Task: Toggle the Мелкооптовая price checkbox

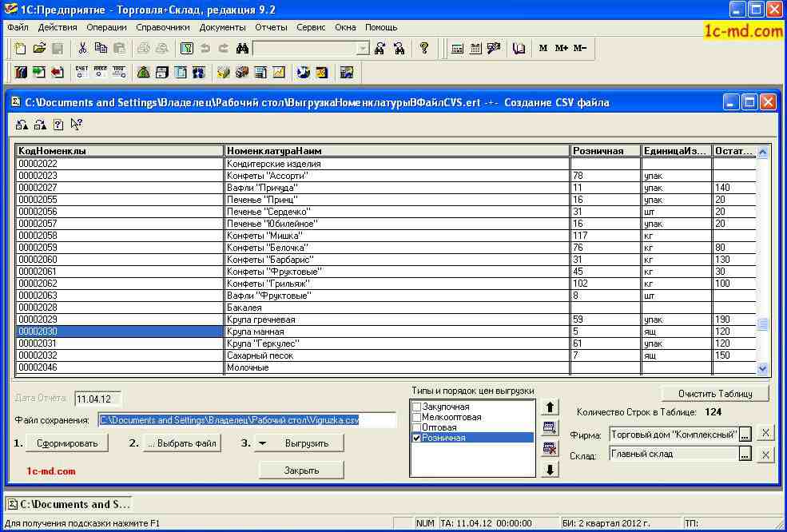Action: pos(416,418)
